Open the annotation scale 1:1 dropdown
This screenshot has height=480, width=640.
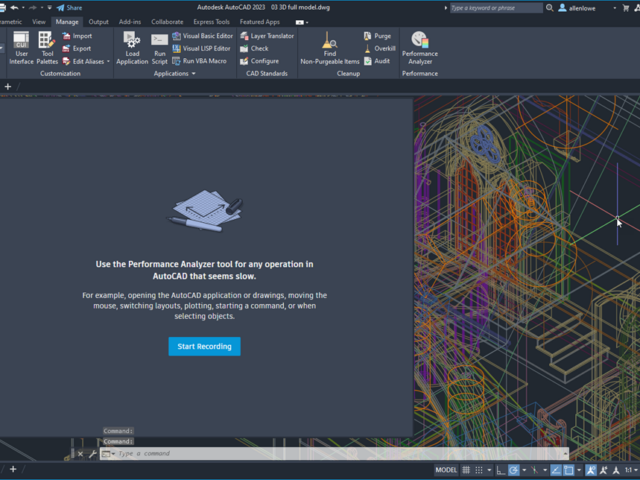(x=630, y=470)
